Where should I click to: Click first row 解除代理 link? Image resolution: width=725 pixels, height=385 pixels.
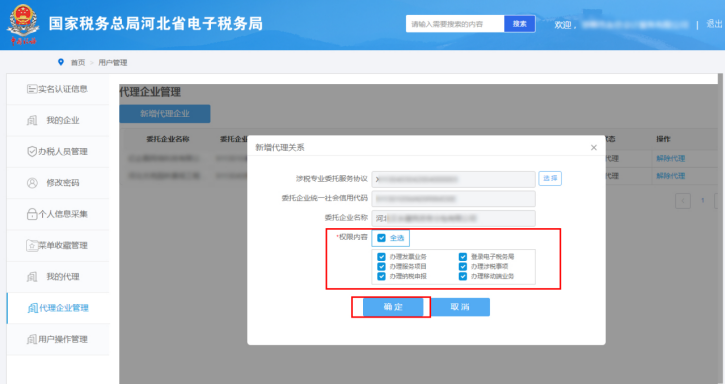(x=670, y=159)
